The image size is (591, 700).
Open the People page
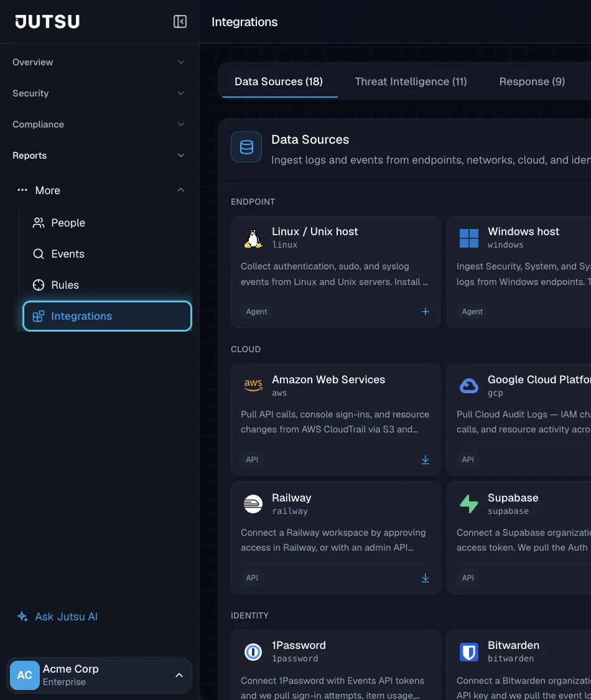point(107,223)
